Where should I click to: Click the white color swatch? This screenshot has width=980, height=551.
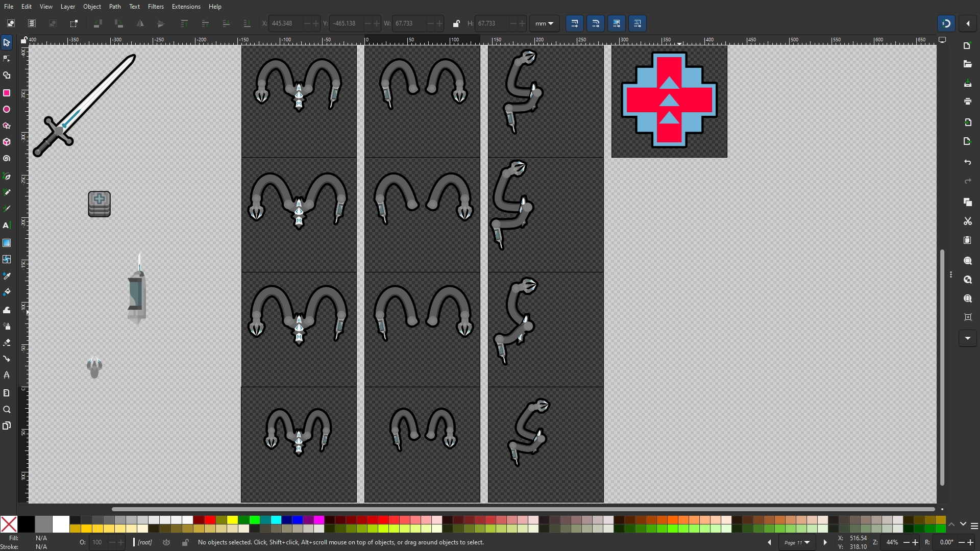[60, 523]
